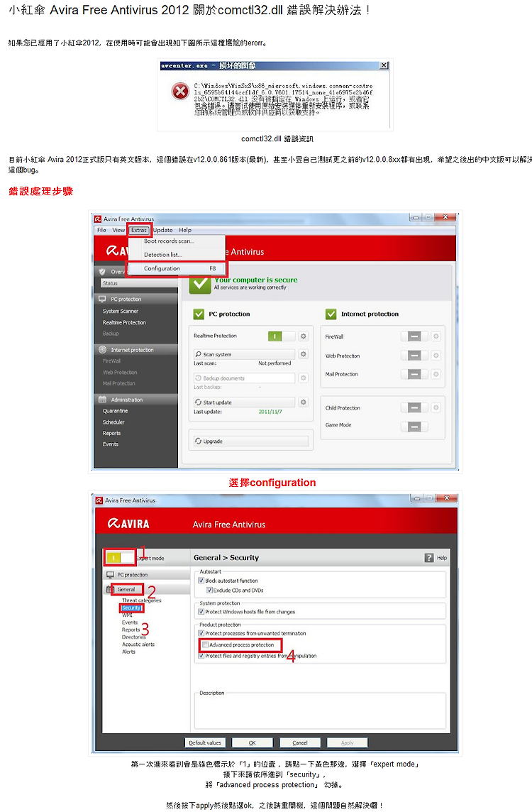Toggle the Realtime Protection switch

click(x=281, y=336)
